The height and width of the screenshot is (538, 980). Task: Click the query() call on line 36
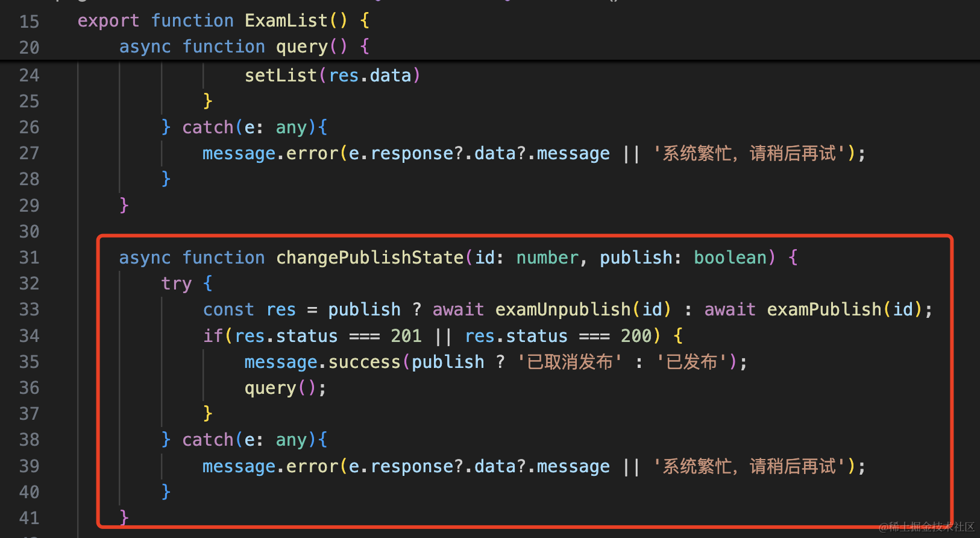tap(280, 388)
